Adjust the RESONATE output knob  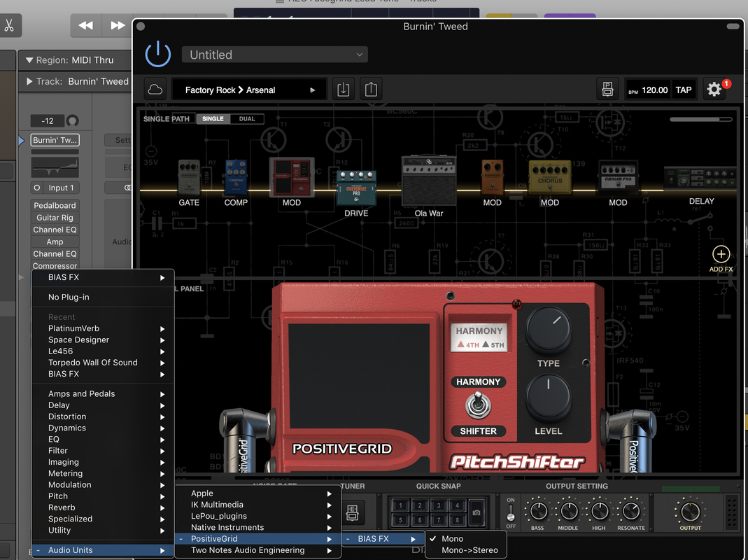[630, 511]
